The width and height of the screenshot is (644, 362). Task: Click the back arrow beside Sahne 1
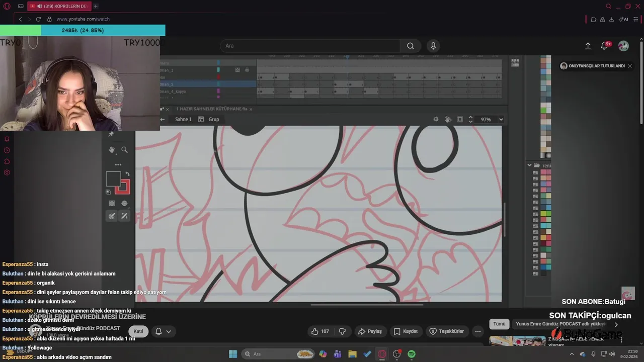point(162,119)
